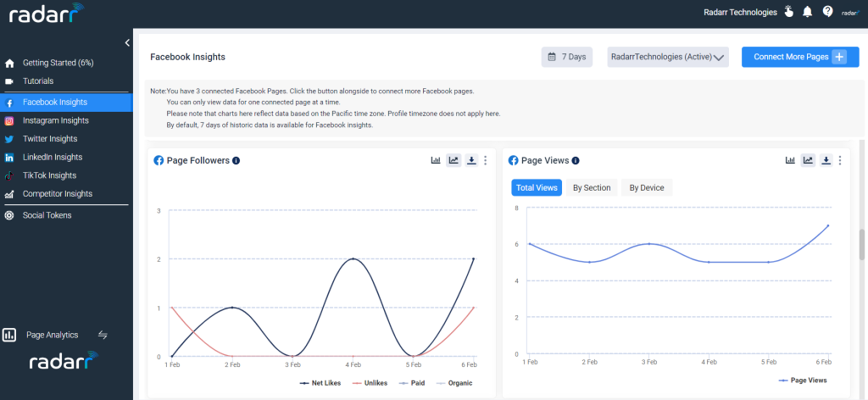Viewport: 868px width, 400px height.
Task: Click Radarr Technologies account name
Action: [x=740, y=12]
